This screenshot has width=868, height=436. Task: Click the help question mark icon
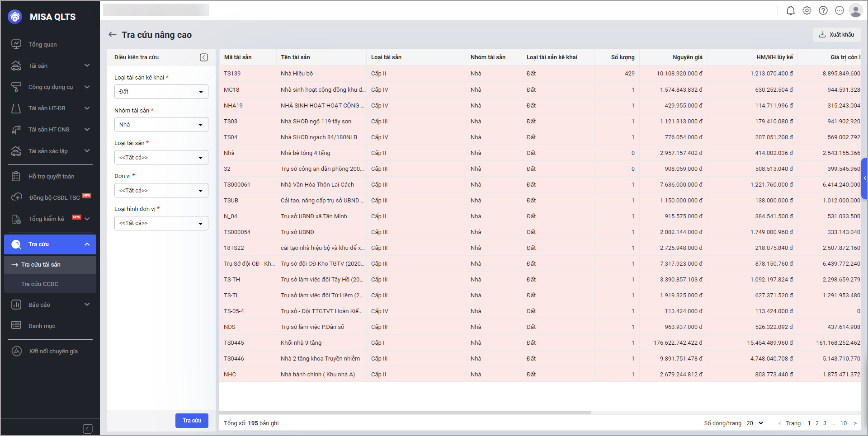tap(823, 10)
